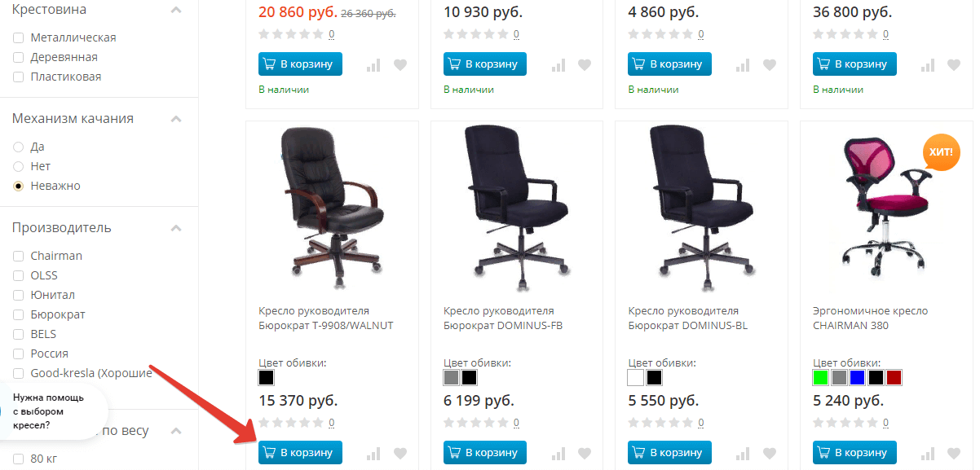Collapse the Производитель filter section
Screen dimensions: 980x470
click(x=175, y=228)
